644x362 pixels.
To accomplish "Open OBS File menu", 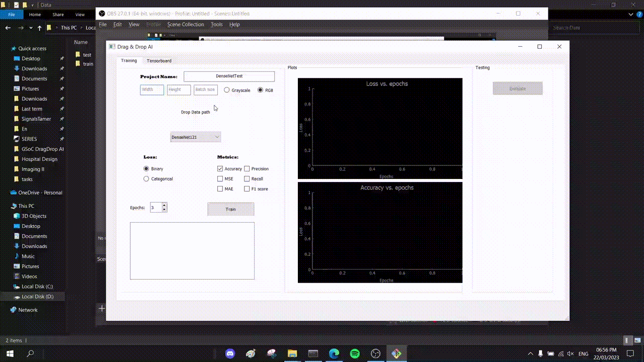I will (x=103, y=24).
